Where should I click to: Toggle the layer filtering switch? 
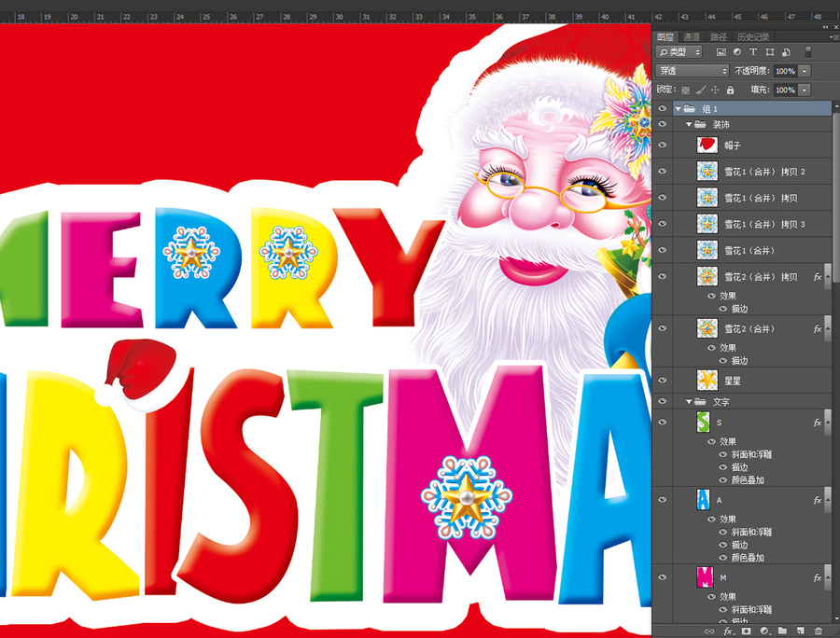[x=808, y=52]
